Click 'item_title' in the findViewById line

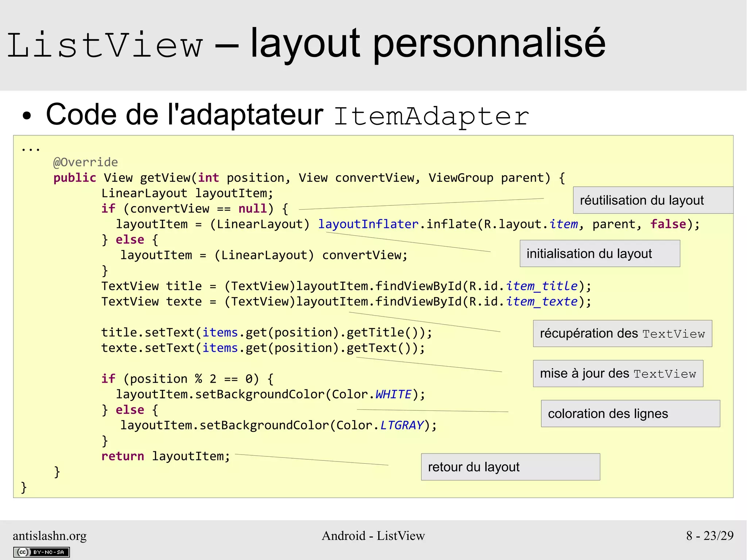pyautogui.click(x=542, y=286)
